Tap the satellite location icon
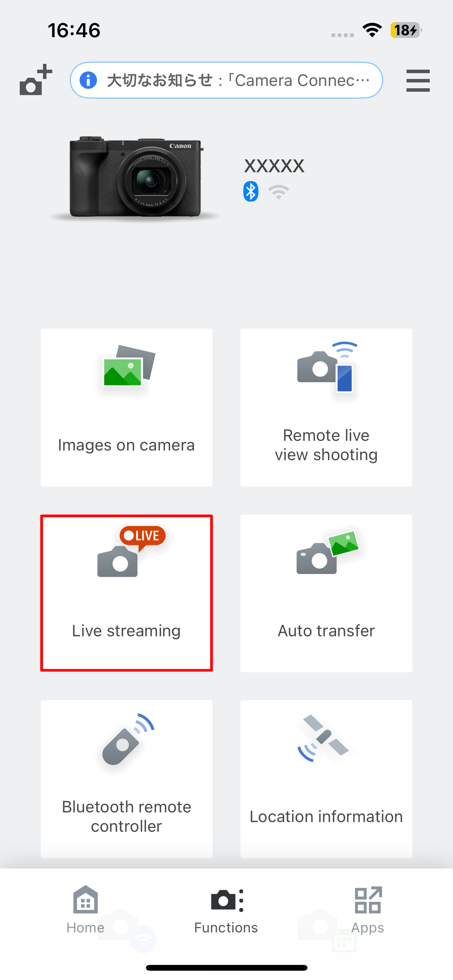The image size is (453, 980). (x=323, y=738)
